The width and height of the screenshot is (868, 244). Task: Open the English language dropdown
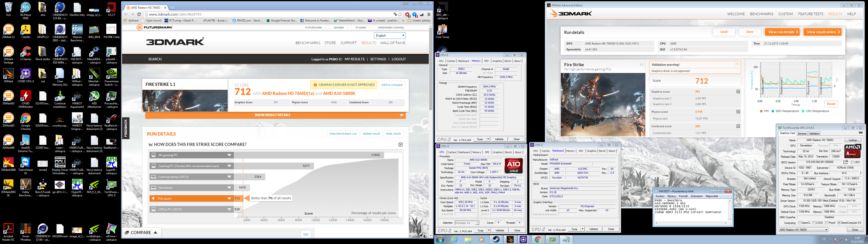click(389, 35)
